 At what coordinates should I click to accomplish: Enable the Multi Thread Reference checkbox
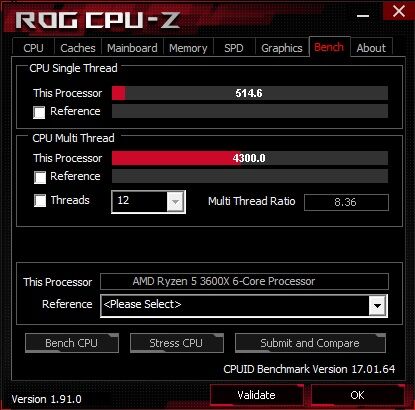[40, 177]
